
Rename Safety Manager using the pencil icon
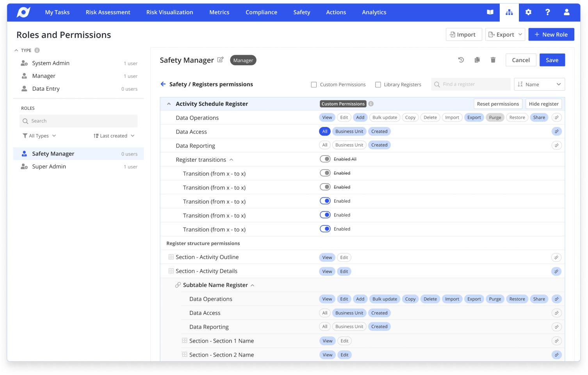[x=220, y=59]
